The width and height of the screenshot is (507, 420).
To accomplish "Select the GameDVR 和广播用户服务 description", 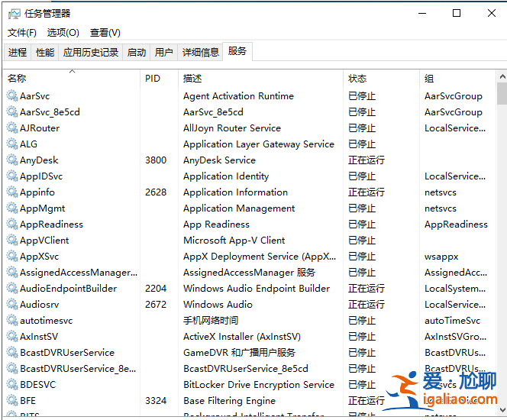I will pos(239,353).
